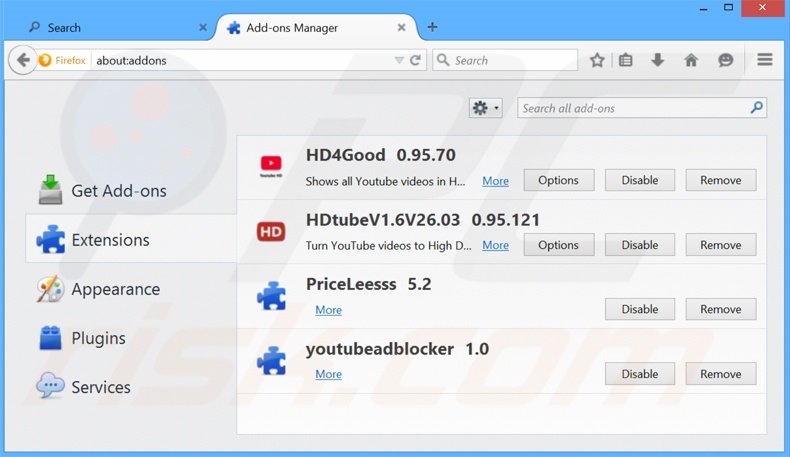Remove the HD4Good extension
The image size is (790, 457).
coord(721,180)
